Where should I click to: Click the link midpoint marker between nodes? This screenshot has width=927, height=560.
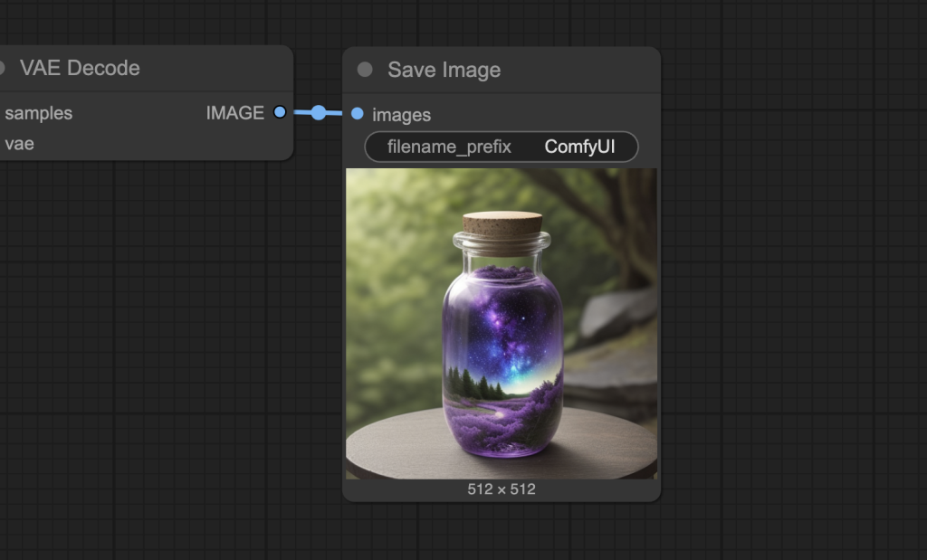[318, 113]
